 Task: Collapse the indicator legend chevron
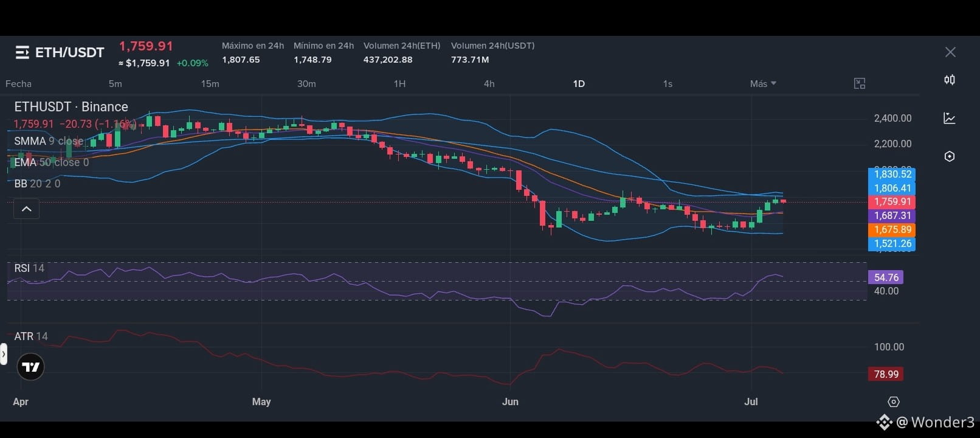pos(27,209)
